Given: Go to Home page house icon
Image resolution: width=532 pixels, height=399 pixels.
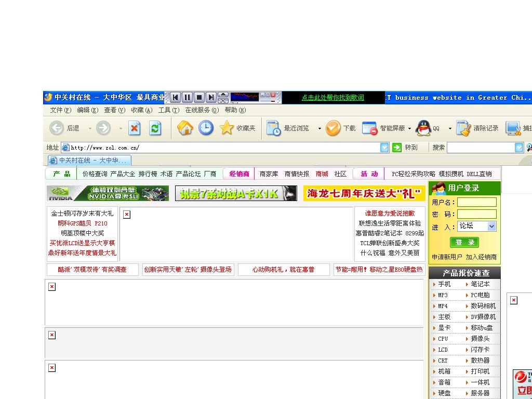Looking at the screenshot, I should [185, 128].
